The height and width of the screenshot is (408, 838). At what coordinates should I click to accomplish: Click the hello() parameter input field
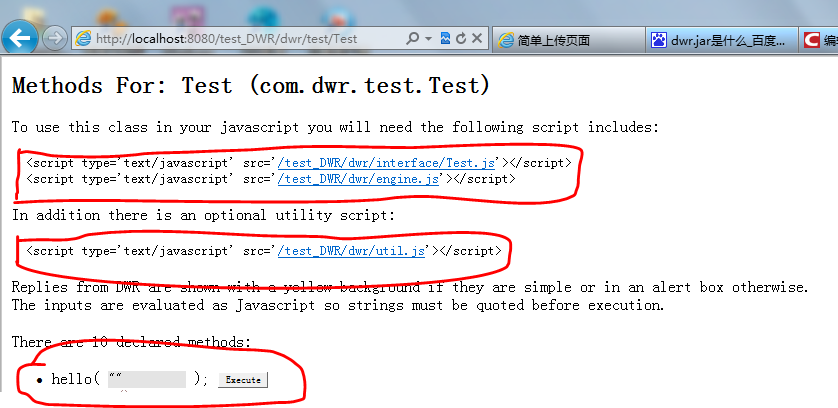click(147, 379)
